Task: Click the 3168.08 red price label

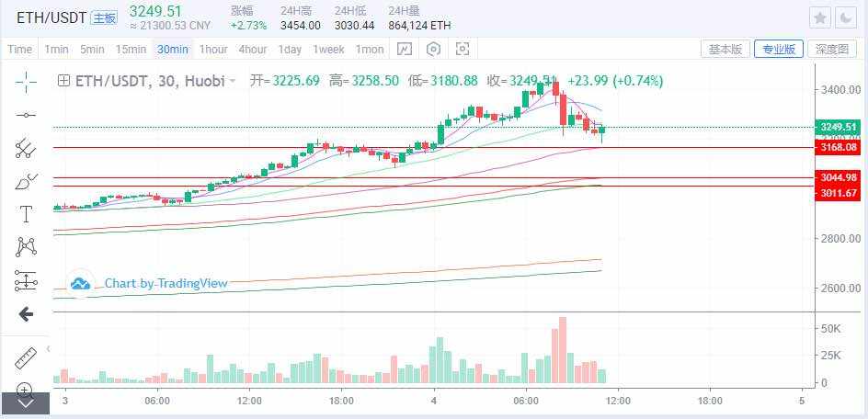Action: [x=838, y=147]
